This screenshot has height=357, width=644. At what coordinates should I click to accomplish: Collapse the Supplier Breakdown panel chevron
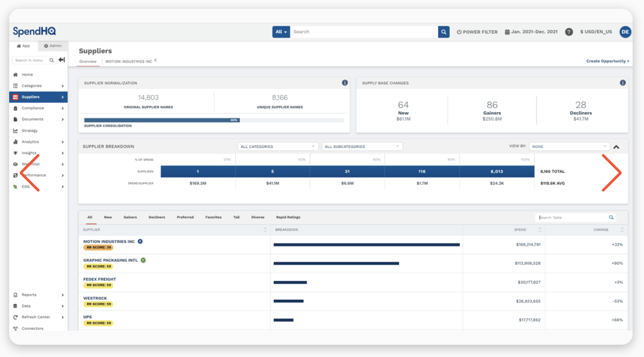(616, 147)
